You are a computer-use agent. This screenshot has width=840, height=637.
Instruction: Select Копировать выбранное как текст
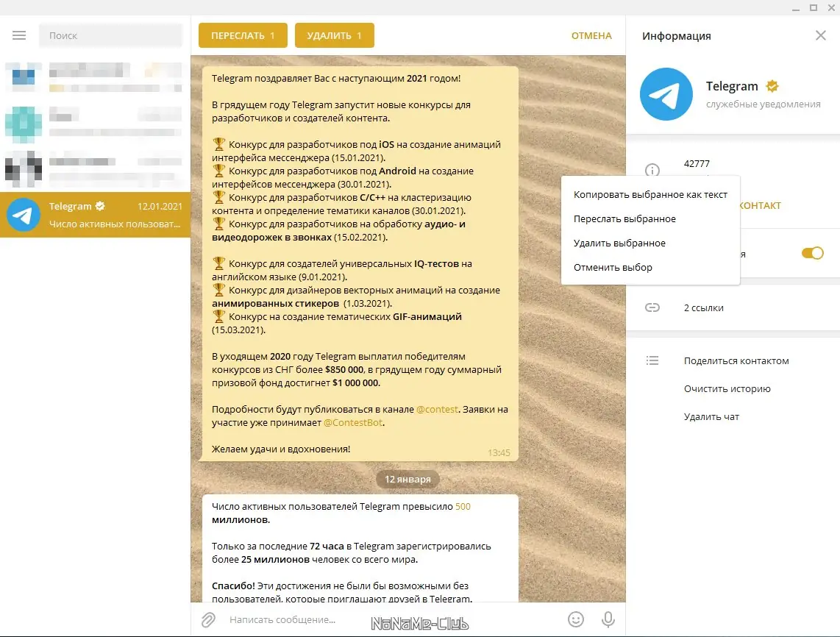[x=650, y=194]
